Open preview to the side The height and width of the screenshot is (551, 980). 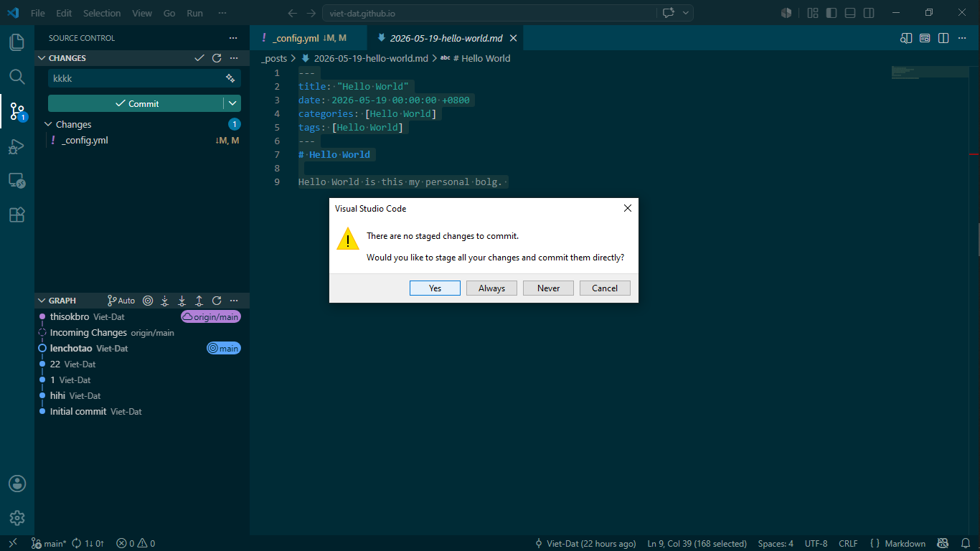(907, 38)
